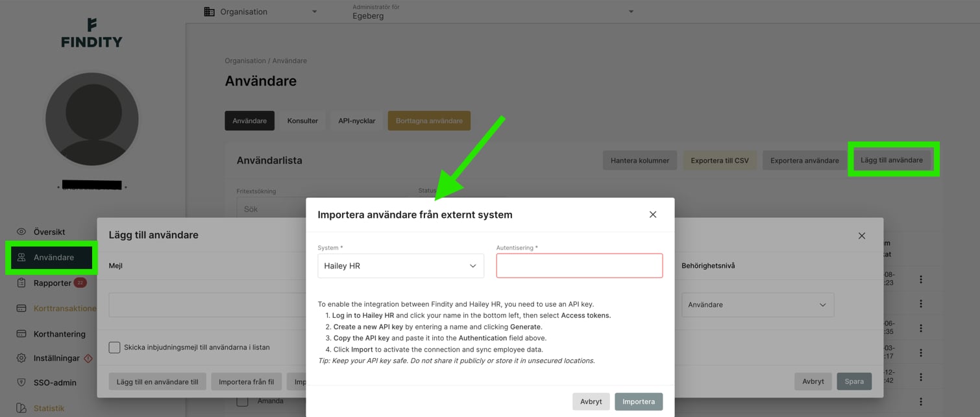The width and height of the screenshot is (980, 417).
Task: Click Avbryt in the import dialog
Action: 591,401
